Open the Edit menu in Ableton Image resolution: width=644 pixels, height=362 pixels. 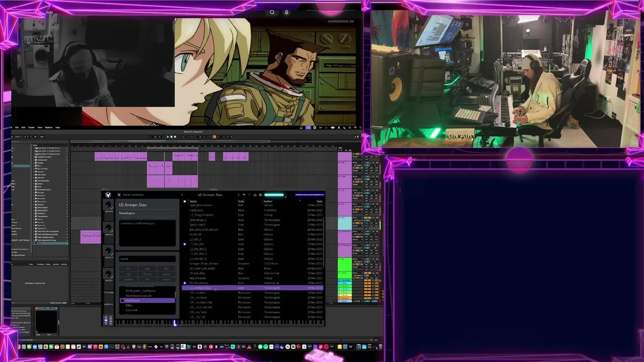coord(23,127)
